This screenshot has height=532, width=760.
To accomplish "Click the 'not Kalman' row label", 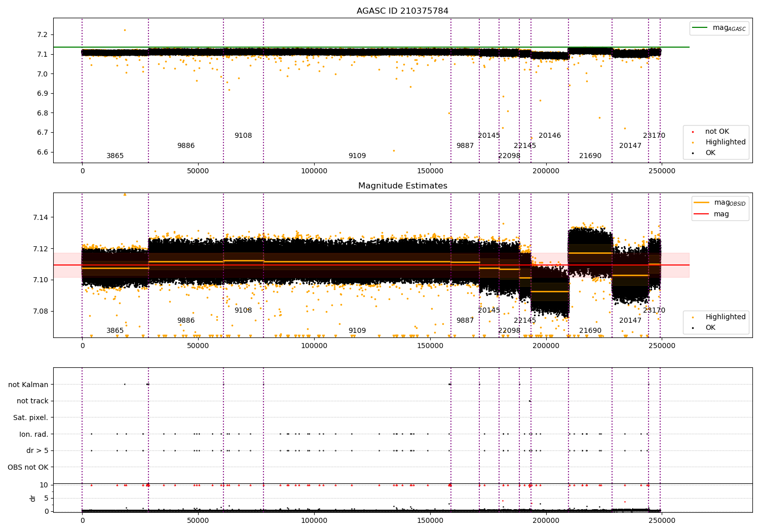I will point(28,385).
